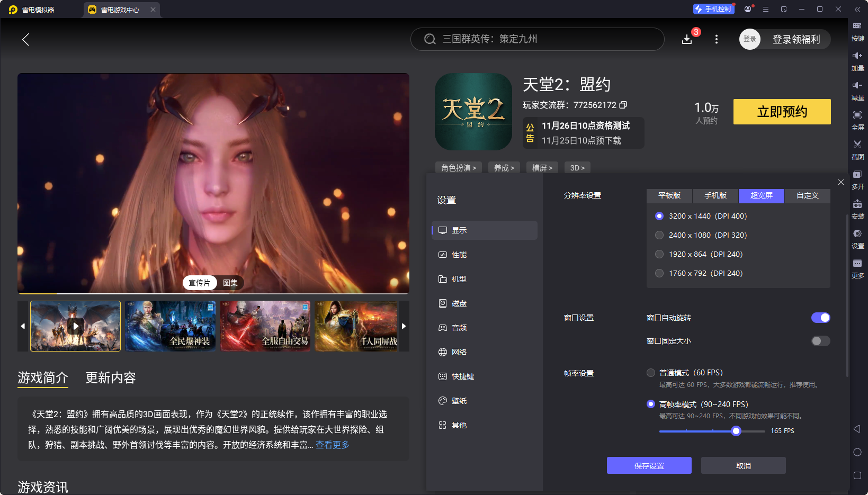This screenshot has height=495, width=868.
Task: Disable the 窗口自动旋转 auto-rotate toggle
Action: (x=820, y=318)
